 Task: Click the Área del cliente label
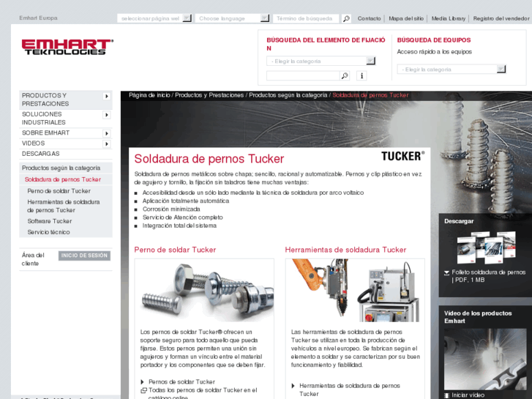pyautogui.click(x=33, y=259)
